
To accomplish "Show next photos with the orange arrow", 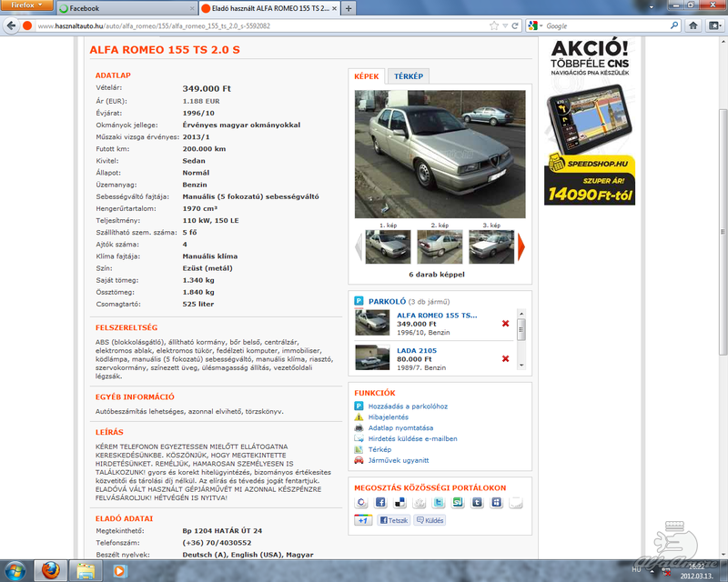I will point(521,246).
